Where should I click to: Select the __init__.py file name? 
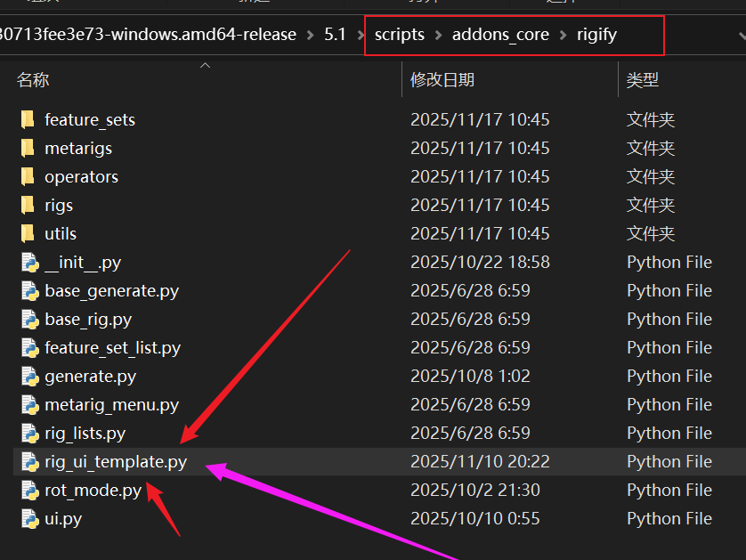point(83,263)
